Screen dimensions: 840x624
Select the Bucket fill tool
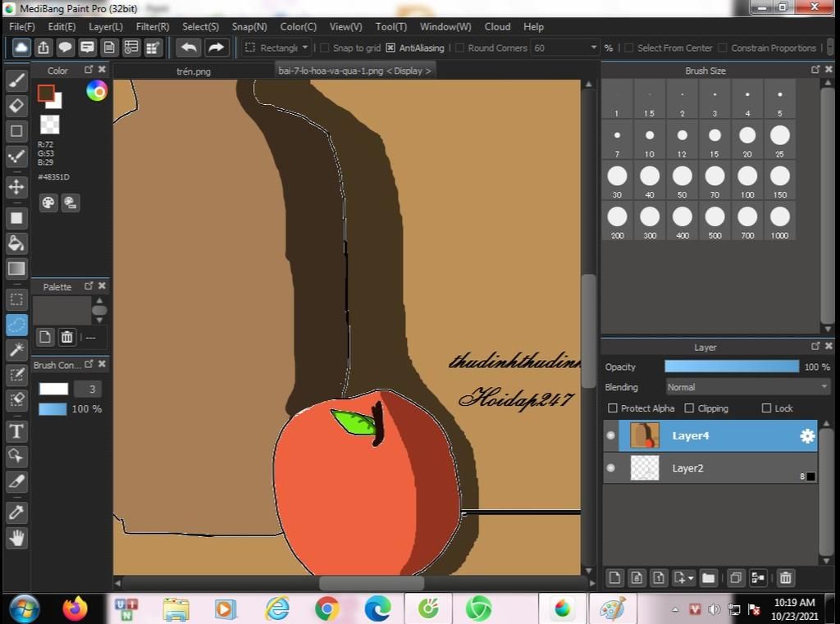16,244
